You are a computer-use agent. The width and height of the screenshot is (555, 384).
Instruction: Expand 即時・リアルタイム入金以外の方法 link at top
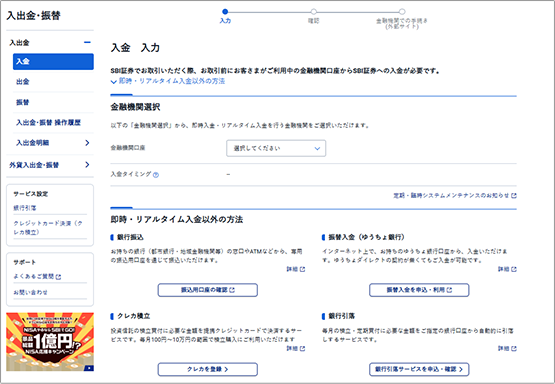(168, 81)
